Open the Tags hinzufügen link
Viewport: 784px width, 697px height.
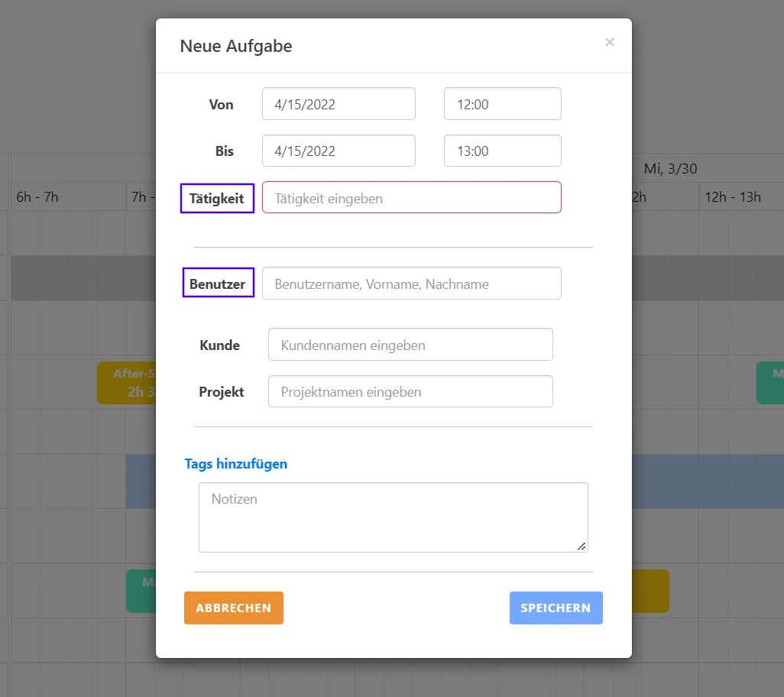(235, 464)
